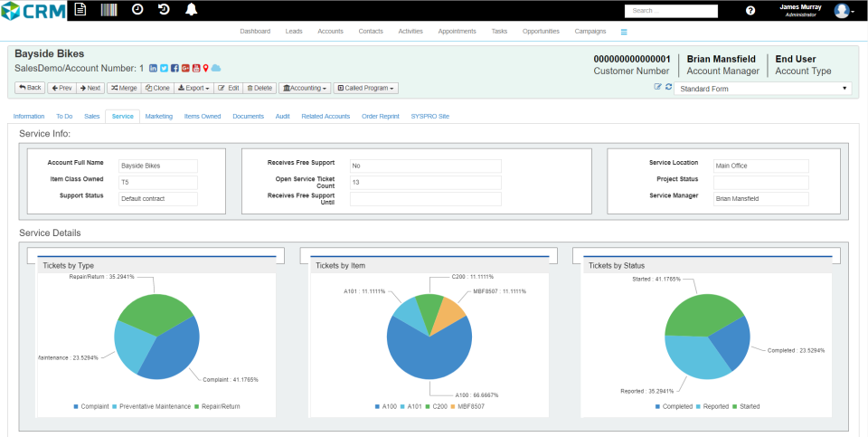Click the refresh form icon
The image size is (868, 437).
click(x=668, y=87)
